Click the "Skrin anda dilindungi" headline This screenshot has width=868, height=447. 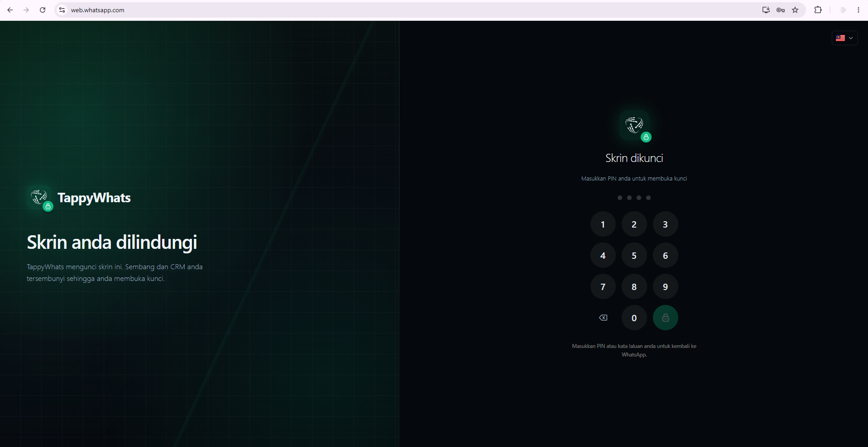click(x=112, y=243)
